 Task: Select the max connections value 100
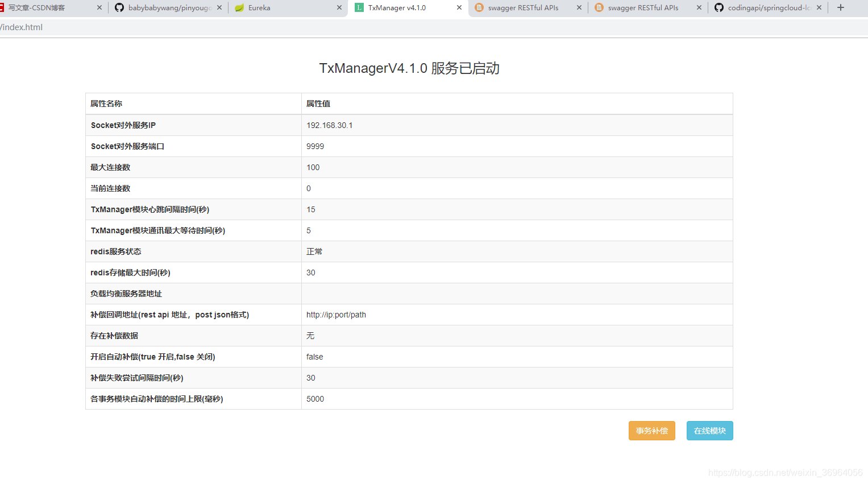point(313,167)
